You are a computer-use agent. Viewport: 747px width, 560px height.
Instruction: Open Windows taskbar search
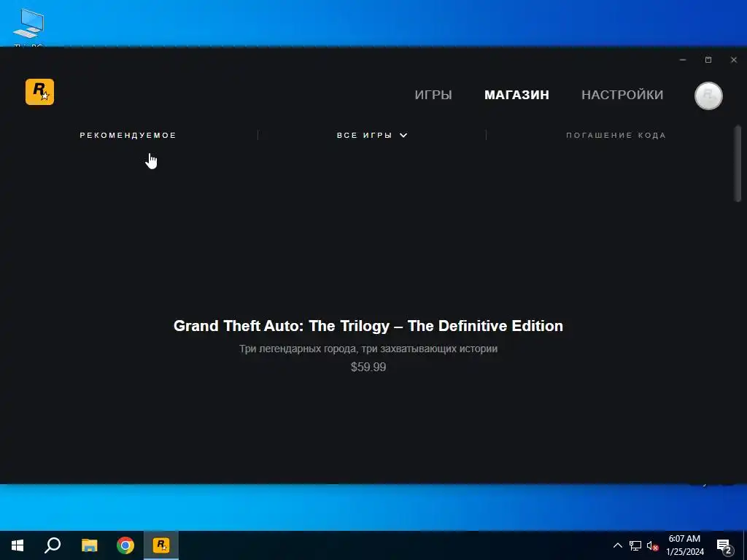(53, 545)
